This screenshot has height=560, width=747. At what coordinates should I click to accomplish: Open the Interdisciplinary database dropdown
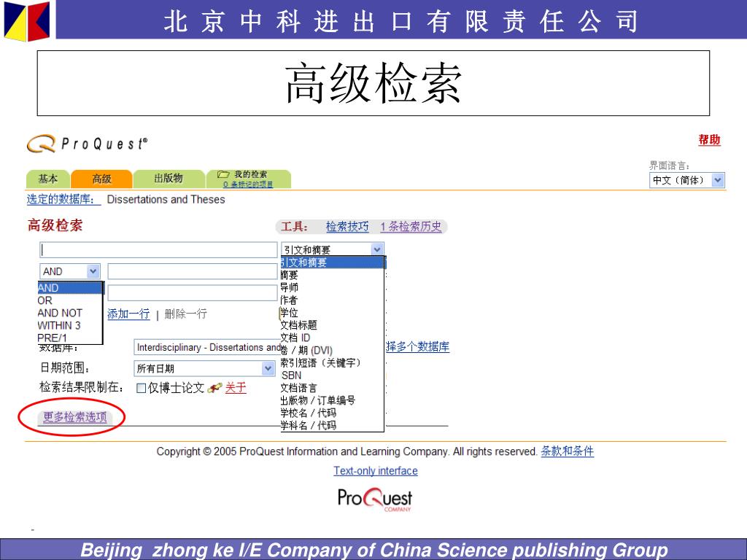[x=207, y=348]
